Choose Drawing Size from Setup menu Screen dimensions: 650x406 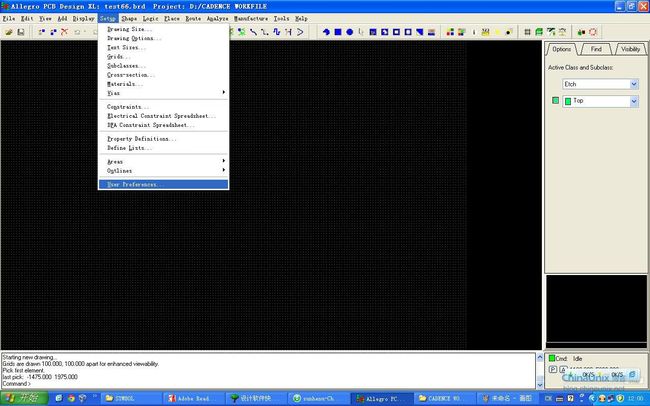click(163, 29)
